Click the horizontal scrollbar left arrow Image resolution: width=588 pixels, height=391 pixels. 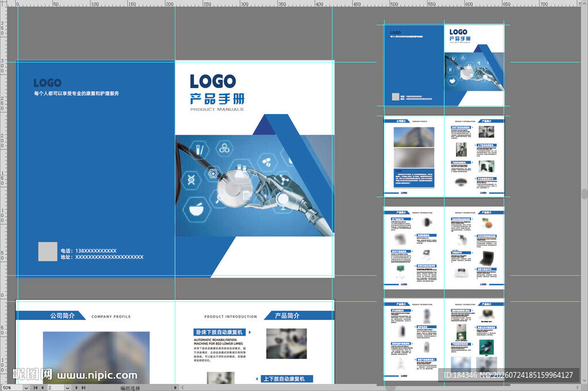(x=183, y=388)
